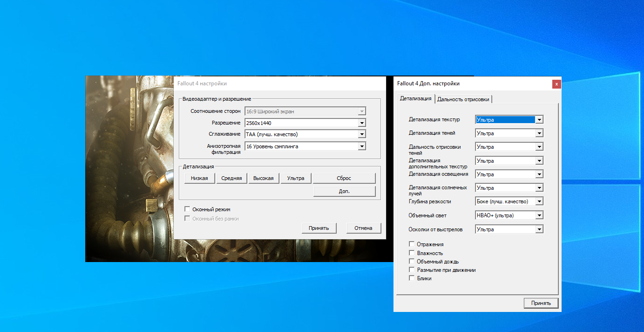Image resolution: width=644 pixels, height=332 pixels.
Task: Expand the Сглаживание dropdown list
Action: 361,134
